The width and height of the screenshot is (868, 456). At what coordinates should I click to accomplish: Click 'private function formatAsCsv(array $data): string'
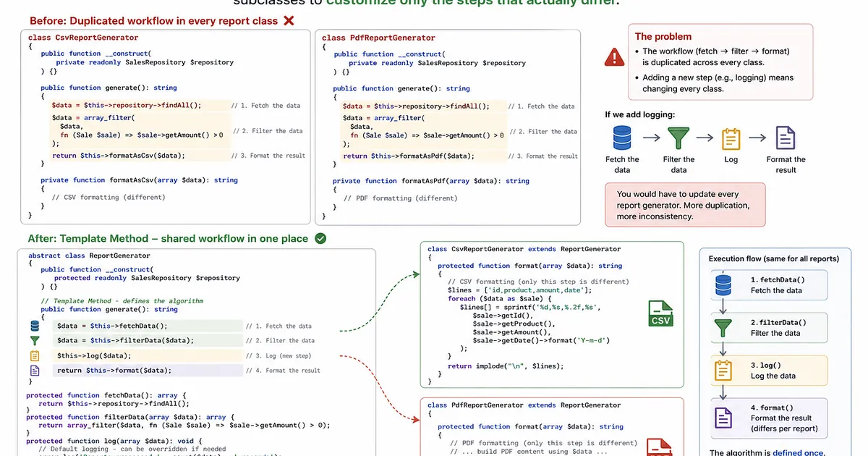(139, 180)
